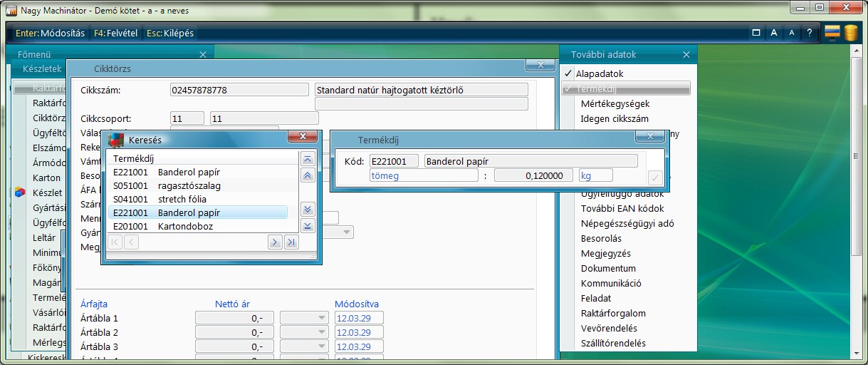Open Besorolás in További adatok
The image size is (868, 365).
(601, 238)
